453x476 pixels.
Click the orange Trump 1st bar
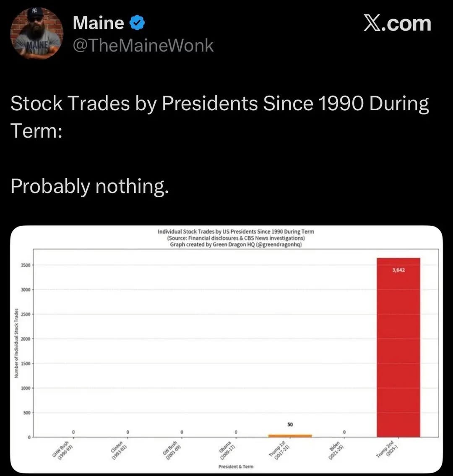290,436
